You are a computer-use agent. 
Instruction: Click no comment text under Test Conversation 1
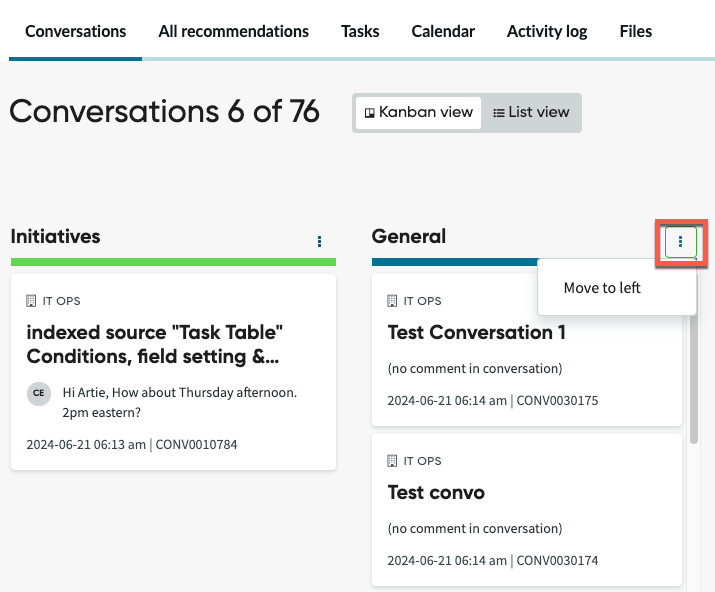[475, 369]
